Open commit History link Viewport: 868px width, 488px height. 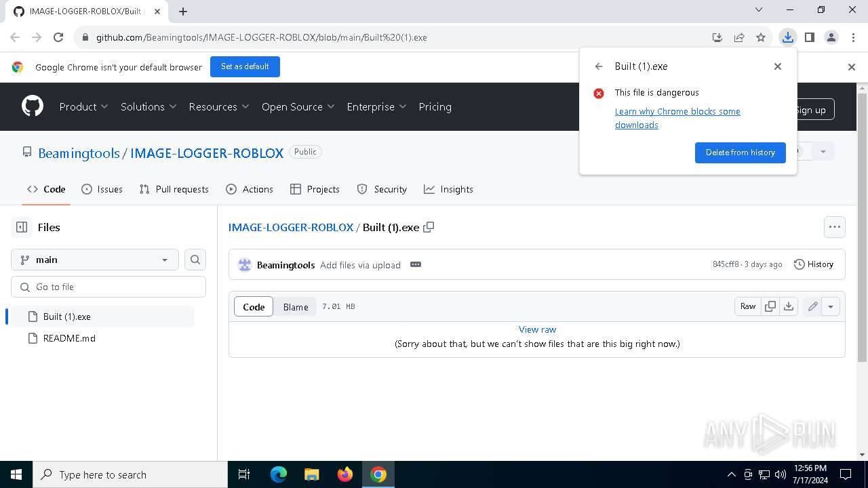coord(814,264)
